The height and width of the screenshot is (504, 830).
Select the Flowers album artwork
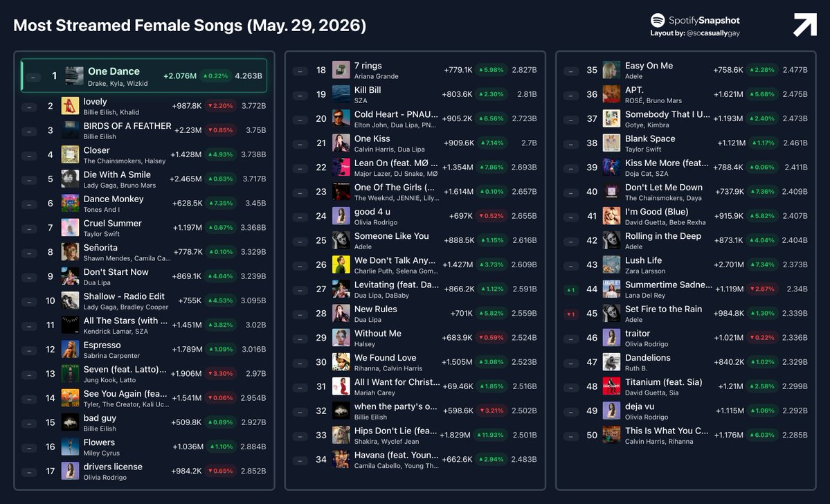70,447
